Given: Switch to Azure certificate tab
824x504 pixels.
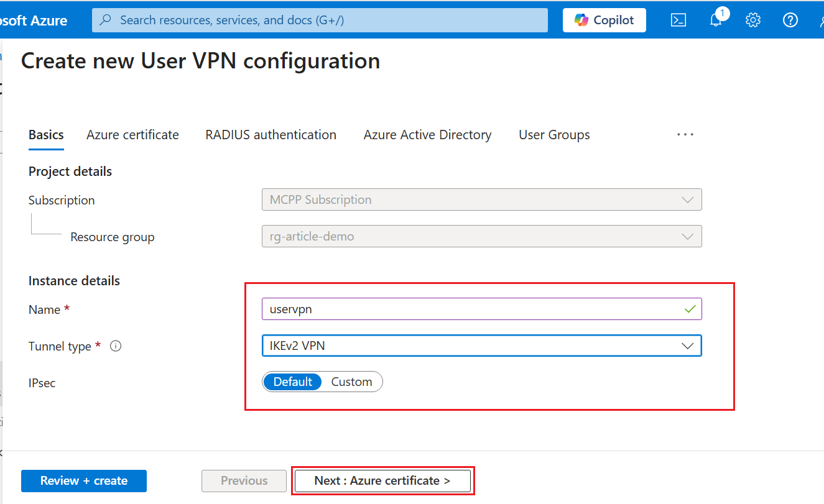Looking at the screenshot, I should [132, 135].
